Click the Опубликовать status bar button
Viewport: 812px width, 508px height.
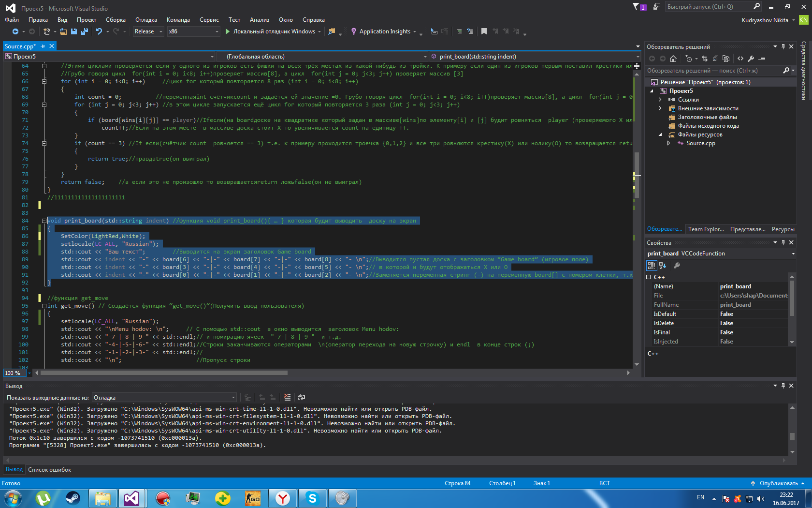point(778,483)
